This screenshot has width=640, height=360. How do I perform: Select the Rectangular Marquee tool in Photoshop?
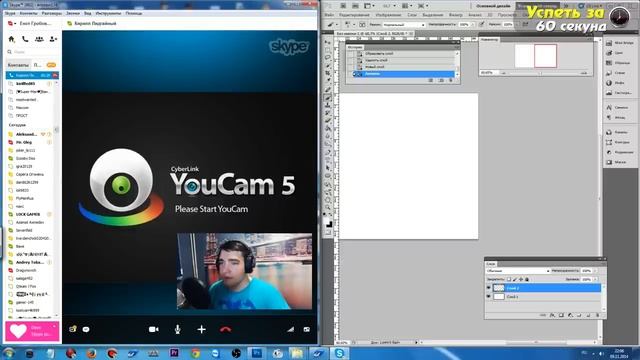click(x=328, y=50)
